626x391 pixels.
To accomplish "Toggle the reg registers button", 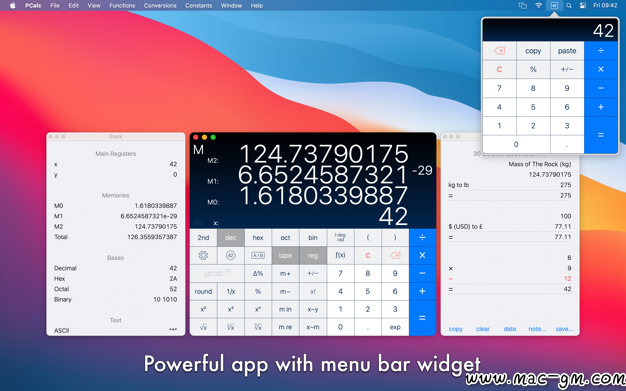I will (x=313, y=255).
